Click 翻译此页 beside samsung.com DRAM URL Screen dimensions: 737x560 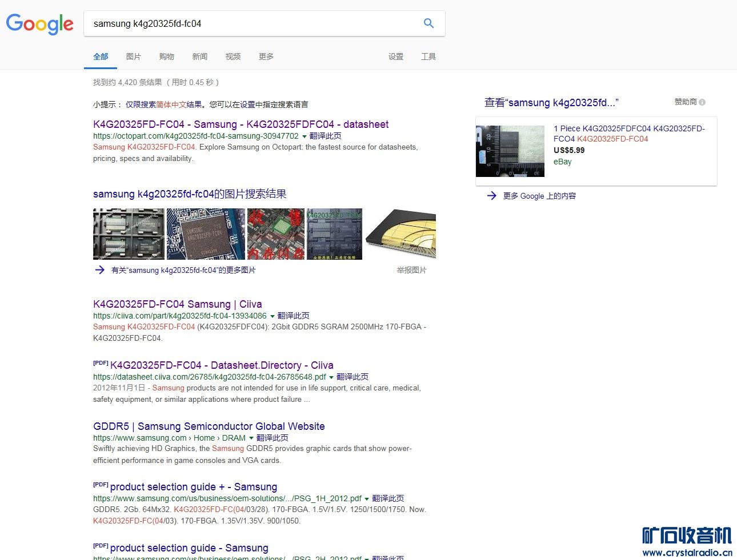click(273, 438)
